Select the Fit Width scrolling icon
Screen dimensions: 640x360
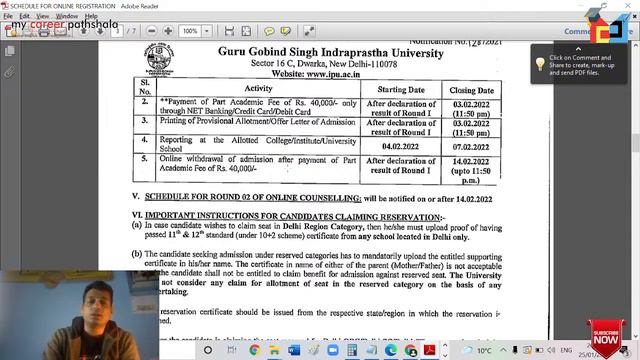229,31
